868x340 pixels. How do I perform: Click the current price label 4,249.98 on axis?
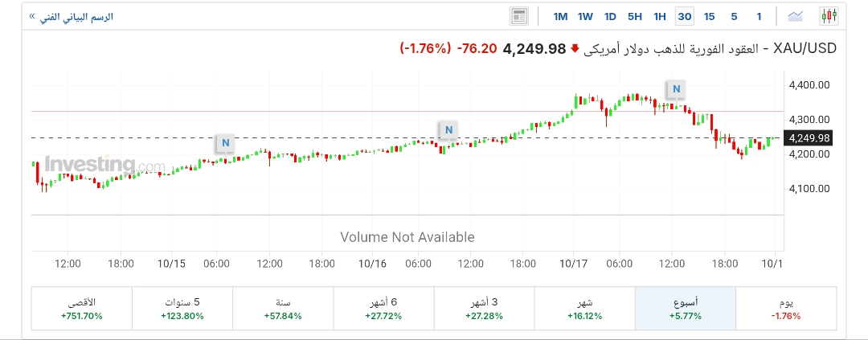click(808, 138)
